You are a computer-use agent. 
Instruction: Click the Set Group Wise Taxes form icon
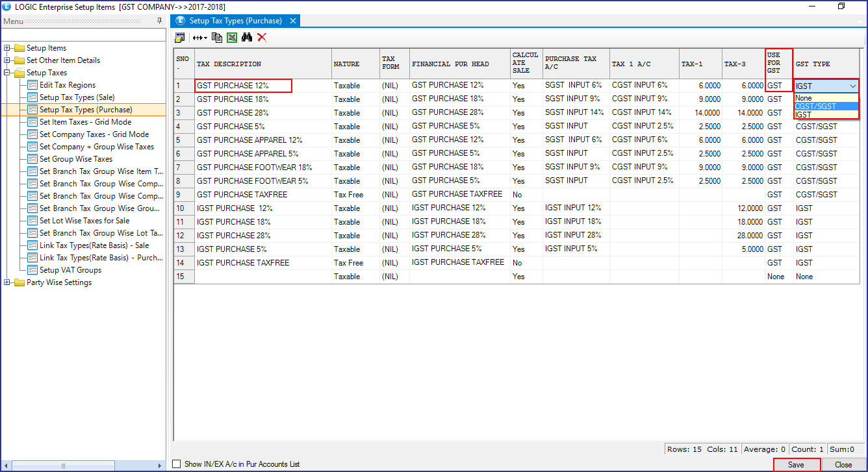tap(32, 159)
